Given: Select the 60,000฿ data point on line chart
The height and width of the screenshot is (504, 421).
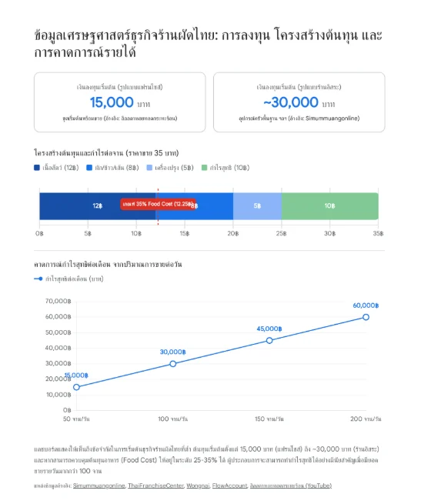Looking at the screenshot, I should click(366, 317).
